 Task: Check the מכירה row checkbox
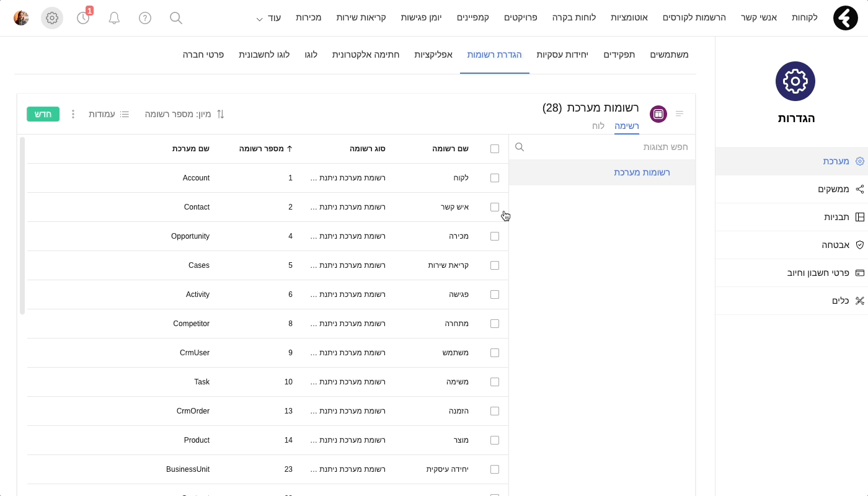(x=495, y=236)
